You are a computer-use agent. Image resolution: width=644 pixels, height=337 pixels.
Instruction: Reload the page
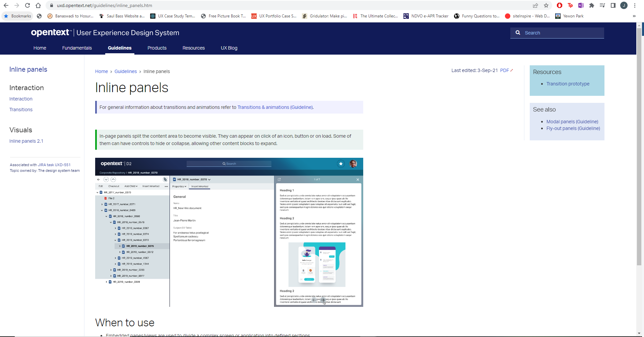tap(27, 5)
